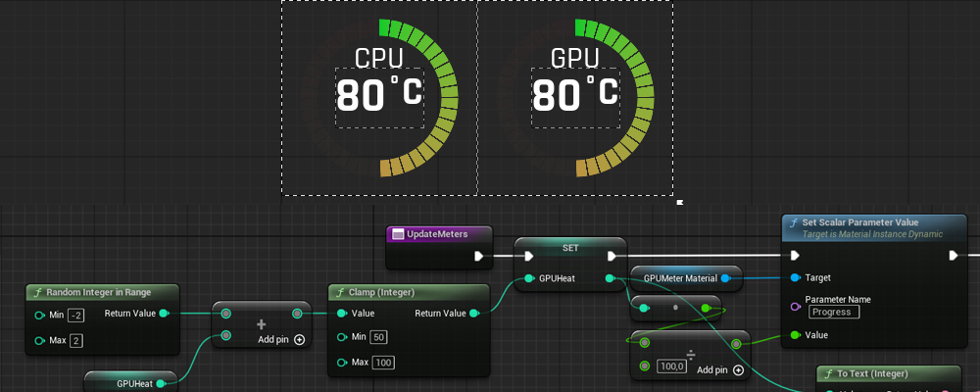Click the Parameter Name pin

[794, 306]
